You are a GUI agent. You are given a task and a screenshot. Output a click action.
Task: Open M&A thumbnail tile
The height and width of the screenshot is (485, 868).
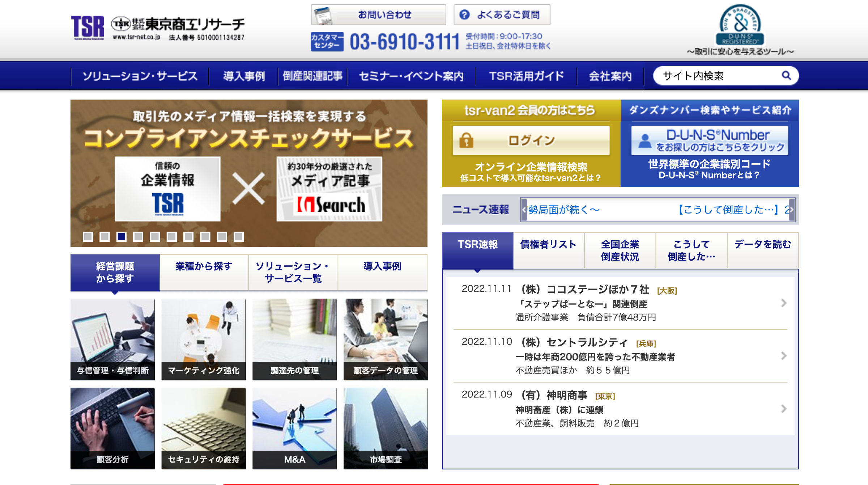295,429
